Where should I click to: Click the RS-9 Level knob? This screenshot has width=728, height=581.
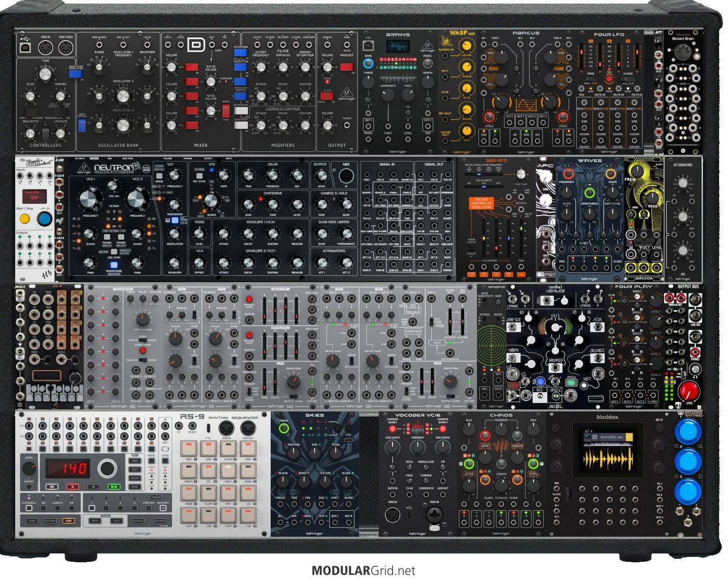tap(29, 468)
